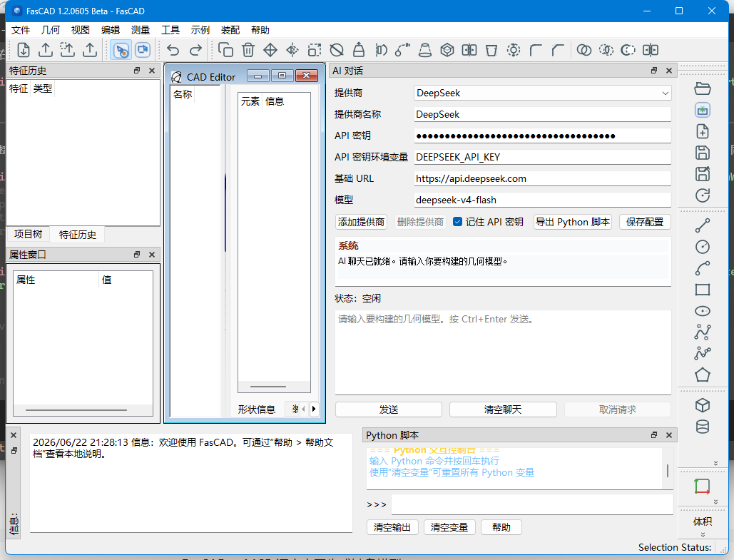
Task: Click the Python >>> command input
Action: point(532,504)
